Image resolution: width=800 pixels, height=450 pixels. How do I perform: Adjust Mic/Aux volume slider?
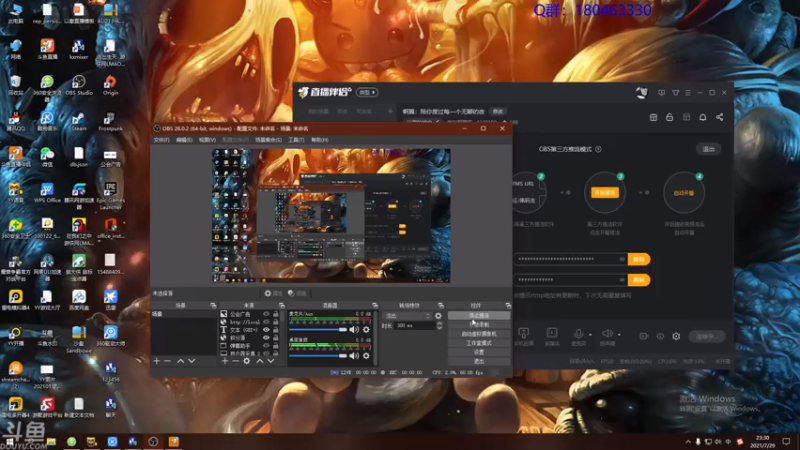(x=318, y=330)
